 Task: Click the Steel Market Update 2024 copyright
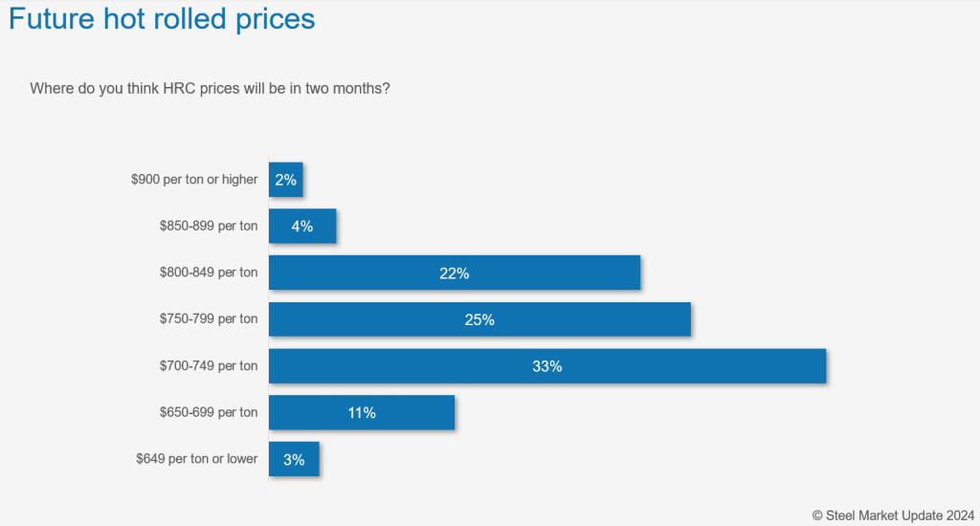pyautogui.click(x=893, y=514)
